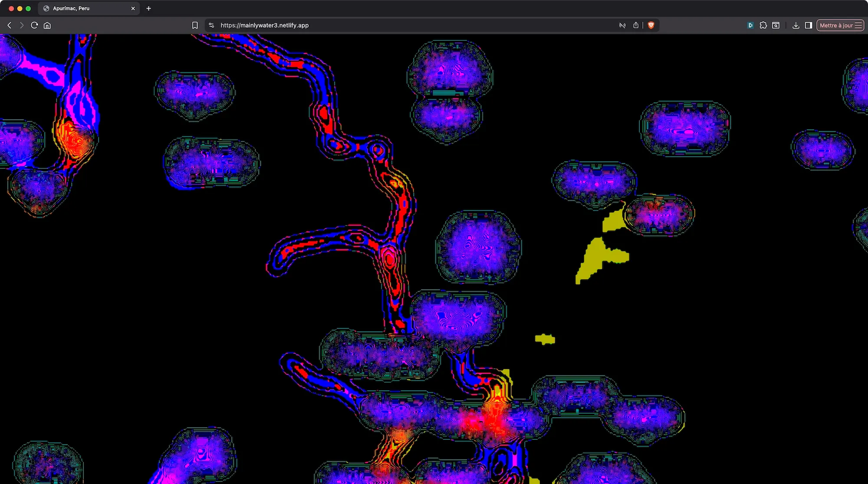Bookmark this page with bookmark icon
This screenshot has width=868, height=484.
coord(195,25)
